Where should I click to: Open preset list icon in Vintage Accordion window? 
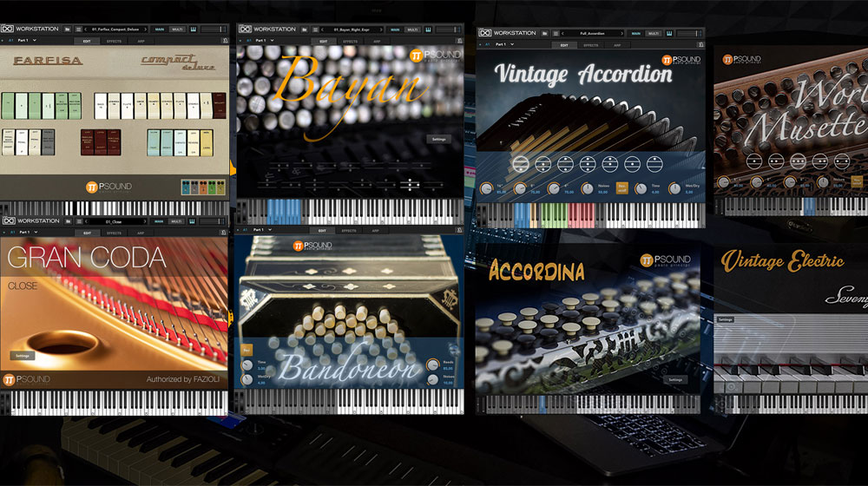click(x=556, y=33)
